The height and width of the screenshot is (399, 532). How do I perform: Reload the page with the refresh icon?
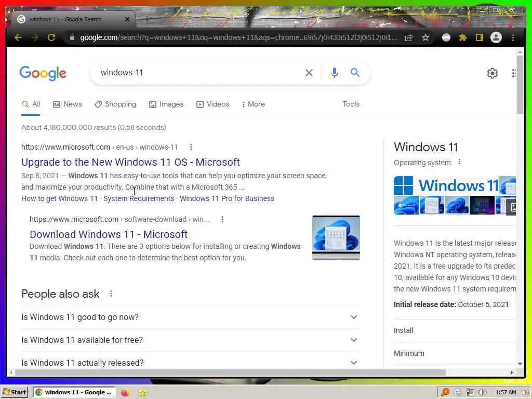click(x=51, y=37)
